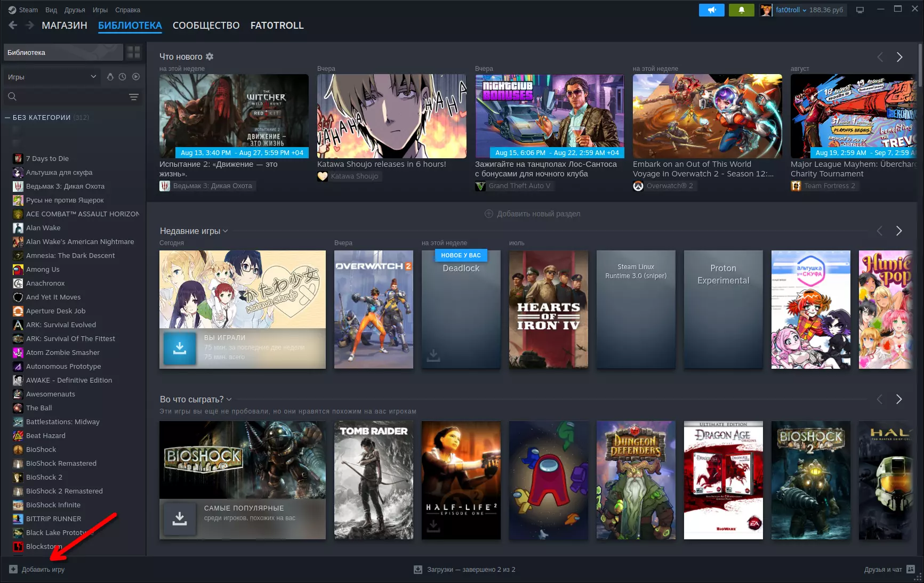Toggle the play-button filter icon
The width and height of the screenshot is (924, 583).
136,77
